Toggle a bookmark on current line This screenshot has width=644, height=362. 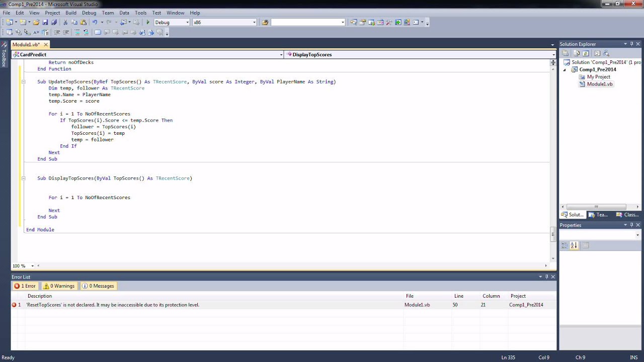click(x=98, y=32)
